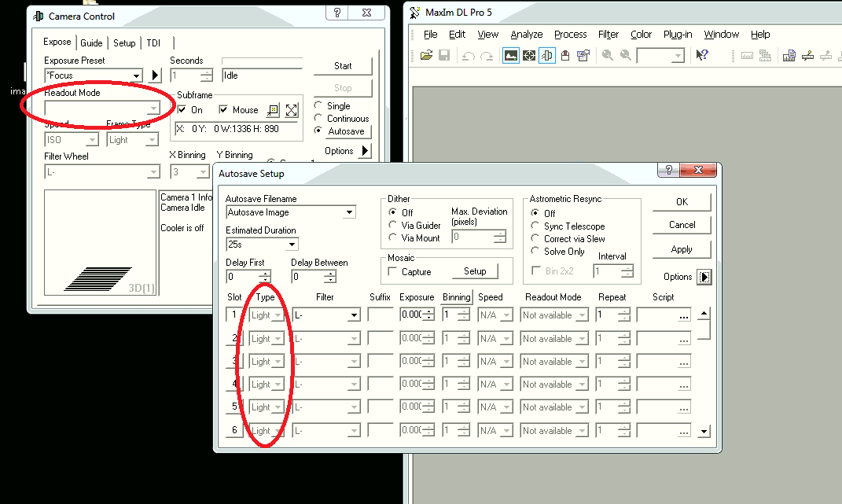Open the zoom level dropdown in MaxIm toolbar

click(678, 55)
